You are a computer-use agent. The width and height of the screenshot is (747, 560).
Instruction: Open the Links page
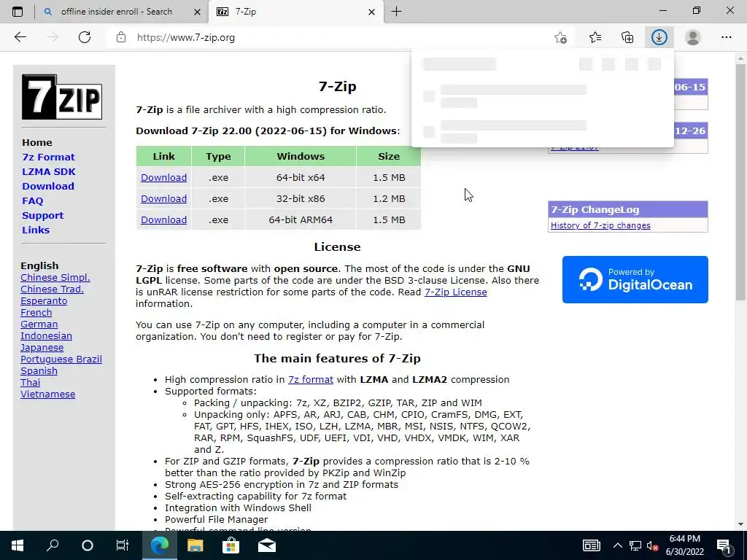tap(36, 230)
